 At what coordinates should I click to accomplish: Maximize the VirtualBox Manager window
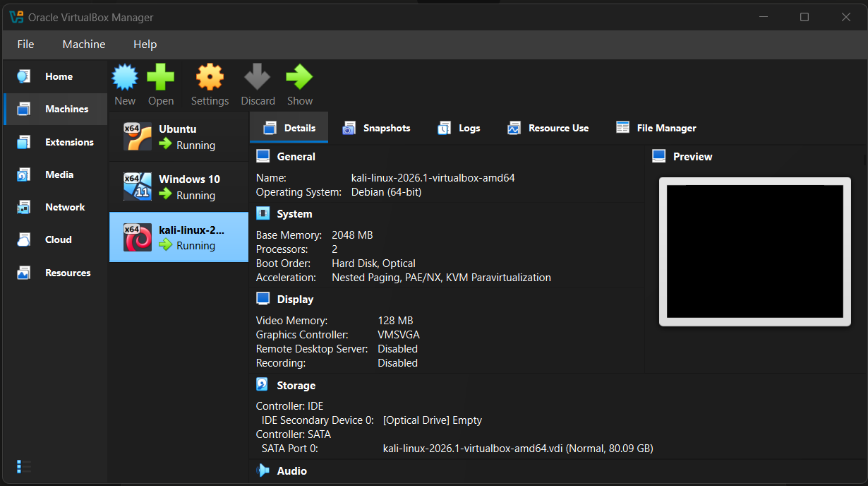click(804, 17)
